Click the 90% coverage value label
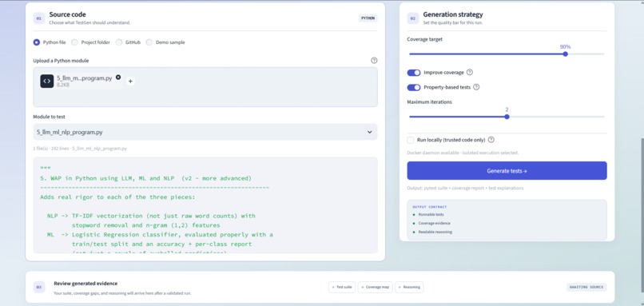 [565, 47]
